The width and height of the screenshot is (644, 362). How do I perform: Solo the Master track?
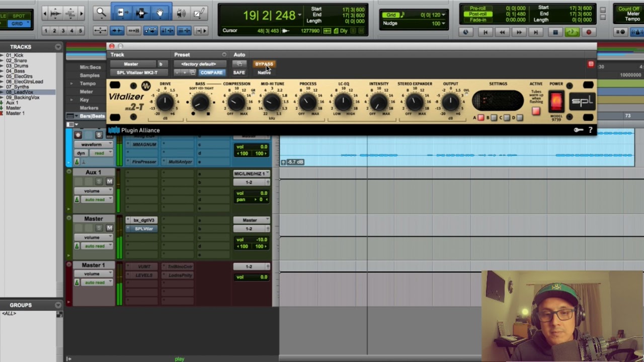click(x=99, y=228)
